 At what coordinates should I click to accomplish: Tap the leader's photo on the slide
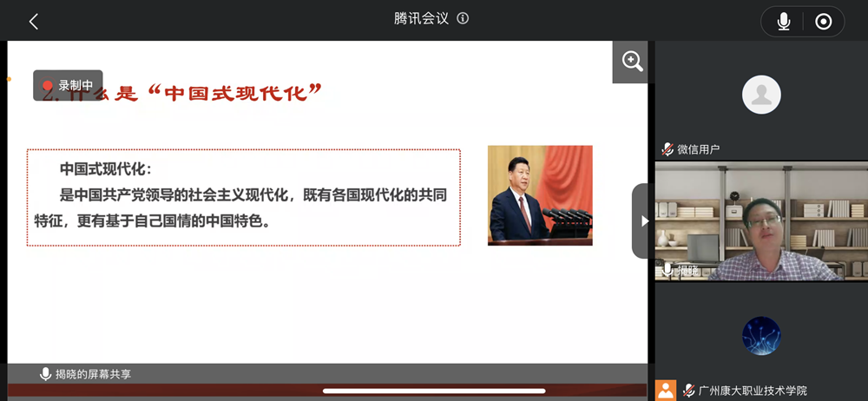pyautogui.click(x=540, y=194)
